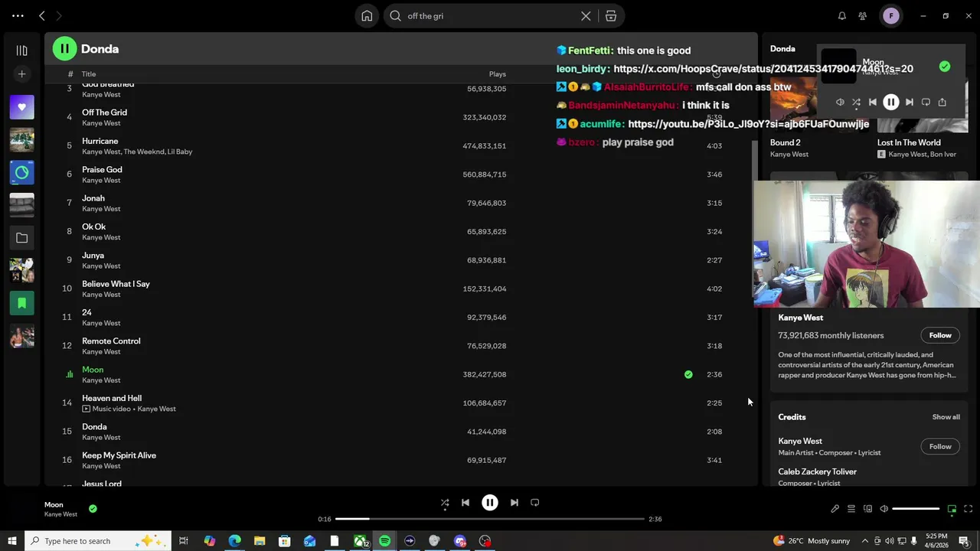Viewport: 980px width, 551px height.
Task: Toggle the Now Playing view icon
Action: point(952,509)
